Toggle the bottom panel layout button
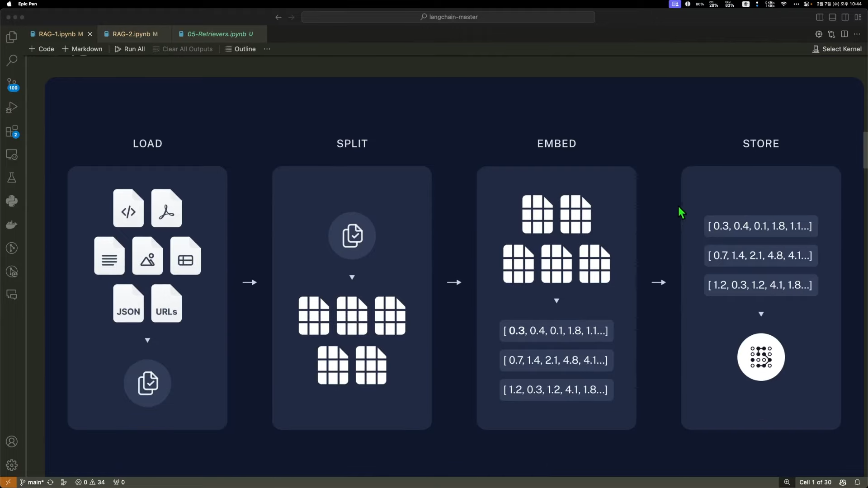 [832, 17]
